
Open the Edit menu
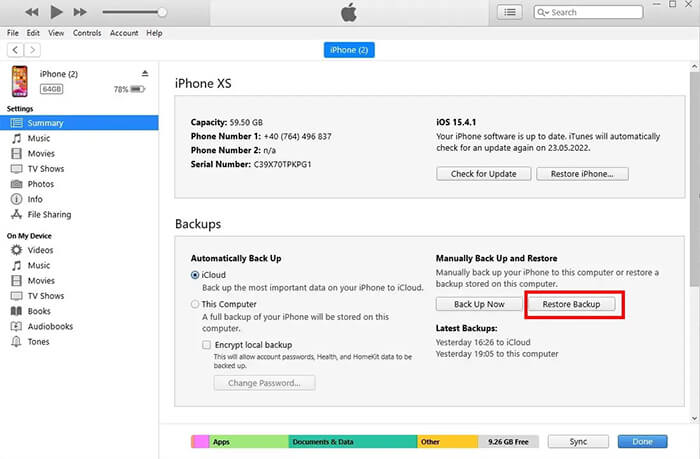coord(33,33)
